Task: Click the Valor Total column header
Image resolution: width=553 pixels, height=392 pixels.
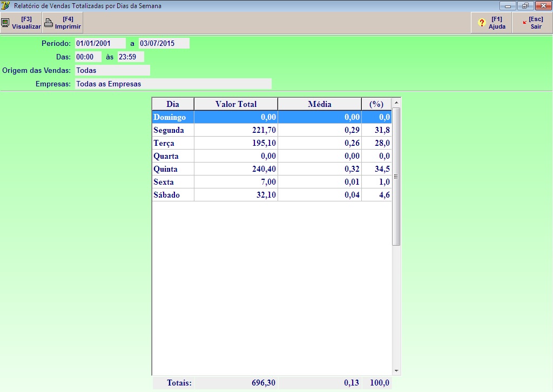Action: tap(236, 104)
